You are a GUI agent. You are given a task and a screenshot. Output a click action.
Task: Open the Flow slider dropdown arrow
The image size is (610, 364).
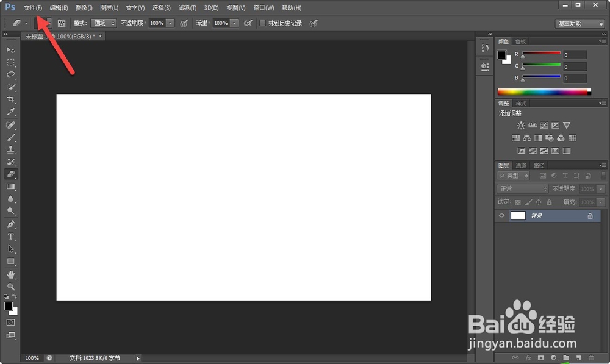tap(234, 23)
